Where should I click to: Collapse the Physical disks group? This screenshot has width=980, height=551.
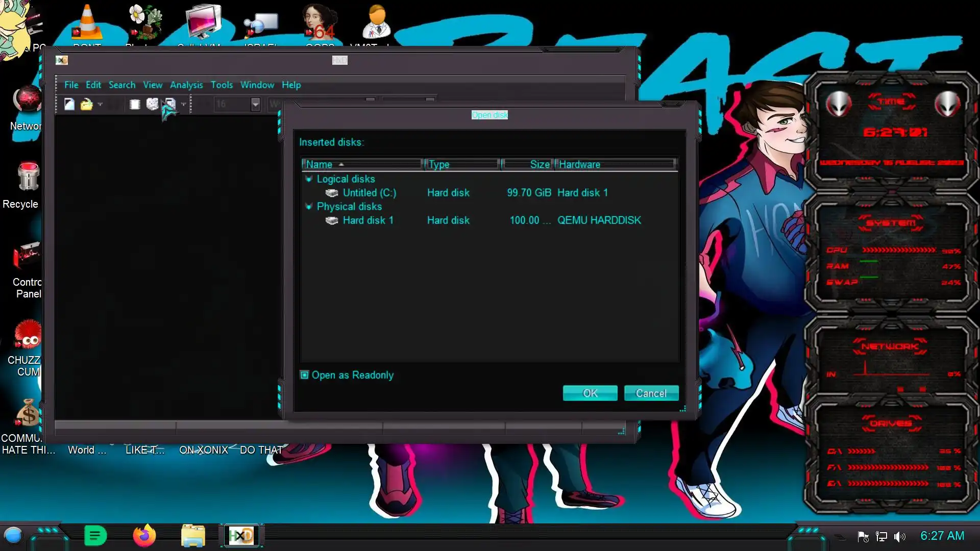coord(309,207)
